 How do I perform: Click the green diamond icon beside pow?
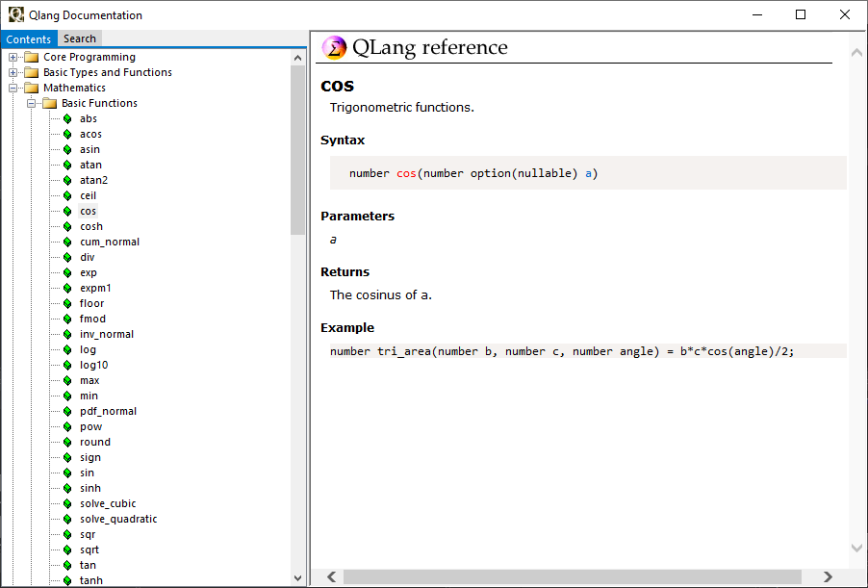click(x=67, y=426)
